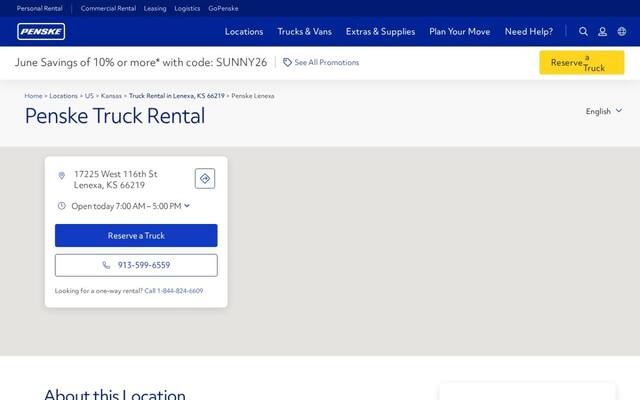Click US in the breadcrumb
The image size is (640, 400).
(x=89, y=96)
